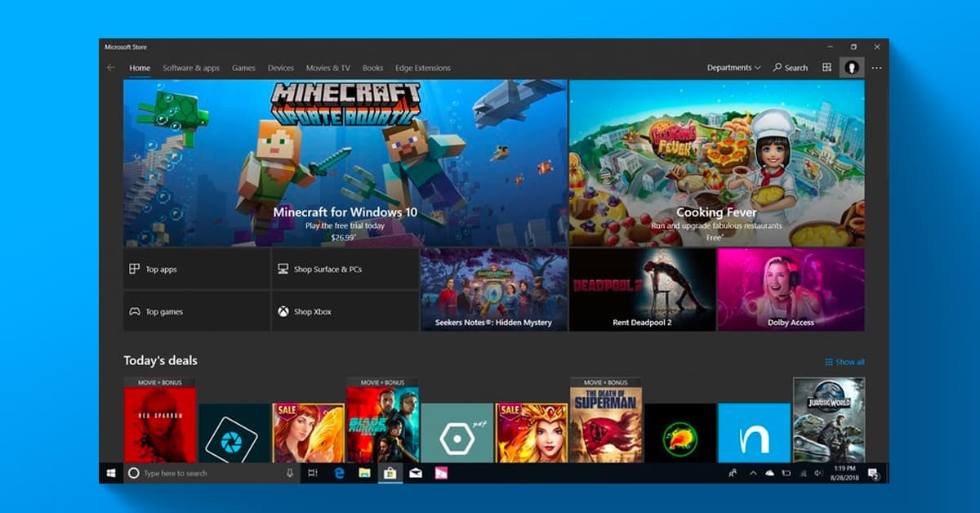
Task: Open the Action Center notifications icon
Action: [x=873, y=473]
